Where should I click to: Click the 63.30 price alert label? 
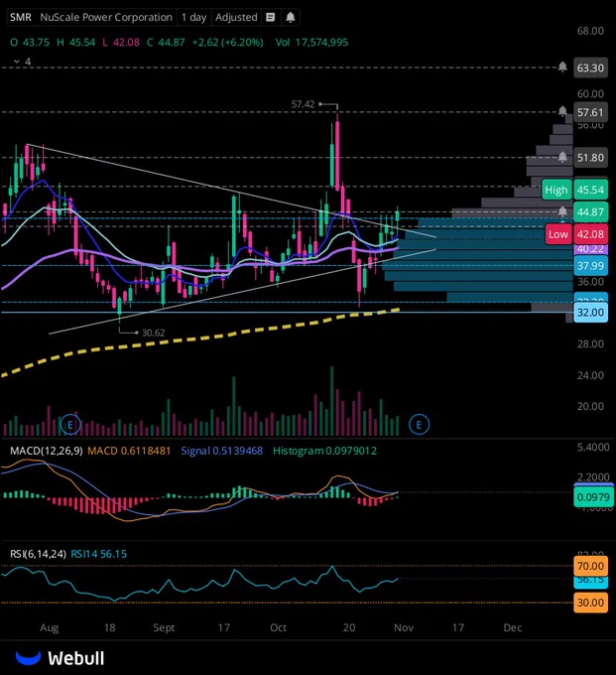590,68
